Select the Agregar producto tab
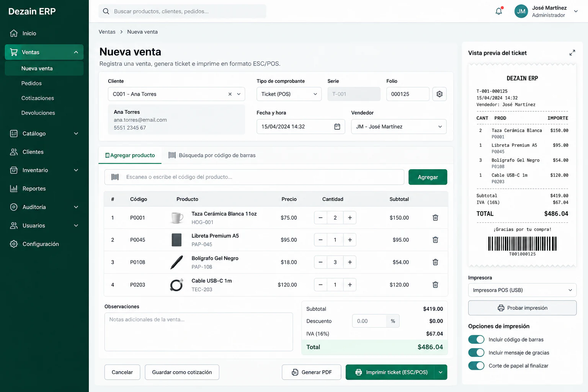 (x=130, y=155)
